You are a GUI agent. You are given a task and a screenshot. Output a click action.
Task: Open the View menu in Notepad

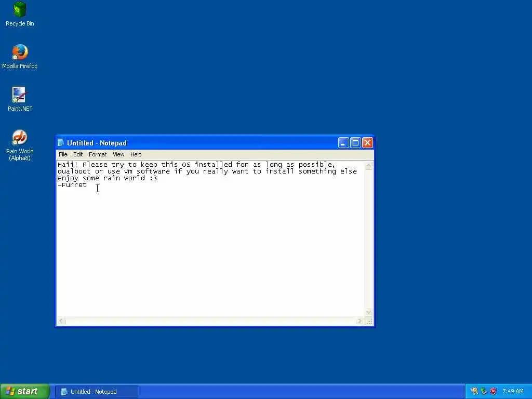click(x=118, y=154)
